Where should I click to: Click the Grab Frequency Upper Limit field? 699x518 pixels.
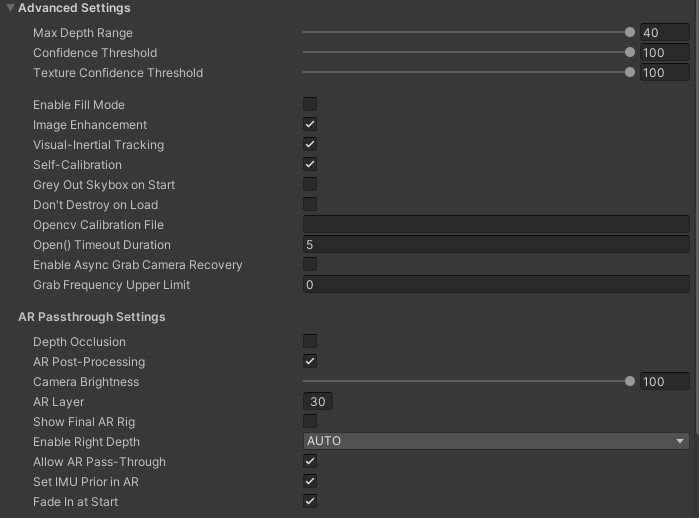[496, 284]
